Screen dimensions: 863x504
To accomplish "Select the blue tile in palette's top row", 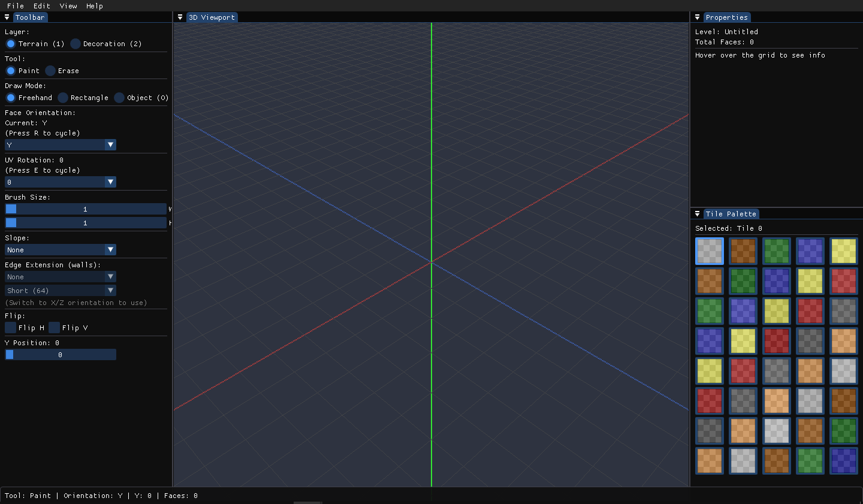I will click(810, 251).
